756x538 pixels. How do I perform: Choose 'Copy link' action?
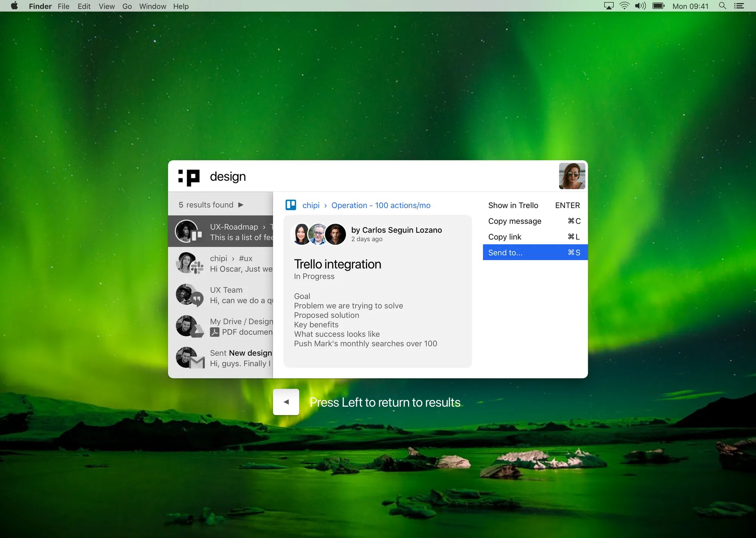pos(535,237)
